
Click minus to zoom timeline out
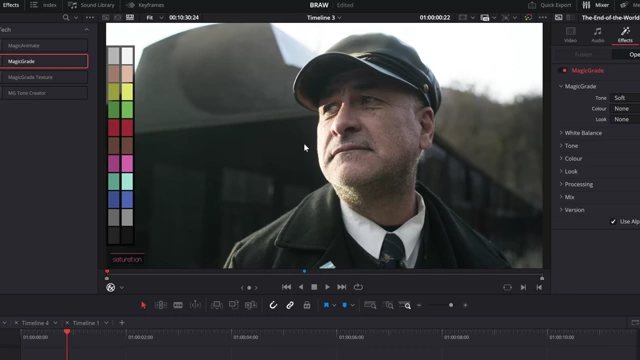419,305
